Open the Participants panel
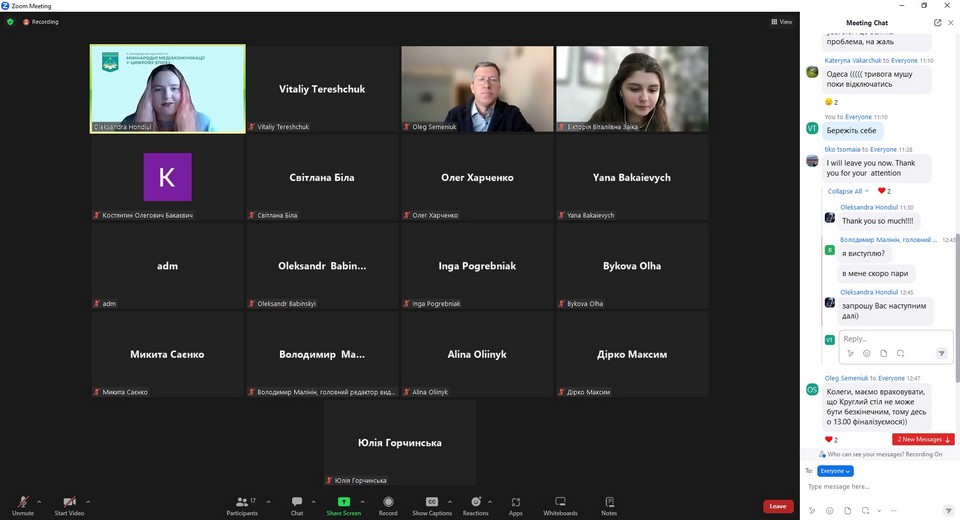 click(241, 503)
